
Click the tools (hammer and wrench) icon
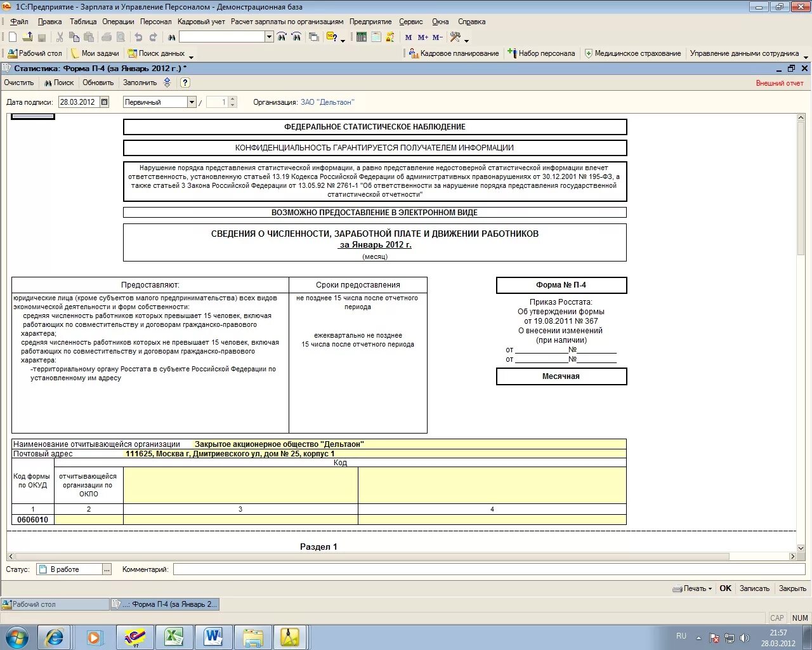455,37
